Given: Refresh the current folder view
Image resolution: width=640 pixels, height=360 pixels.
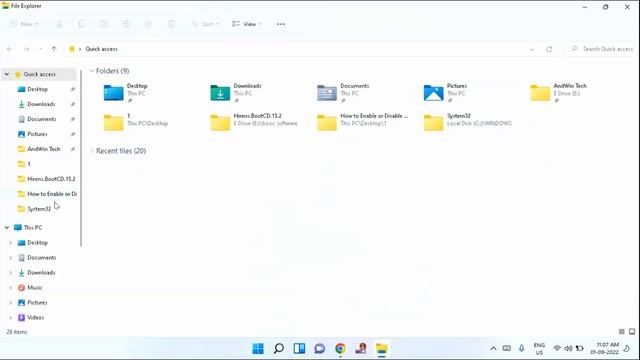Looking at the screenshot, I should [549, 49].
